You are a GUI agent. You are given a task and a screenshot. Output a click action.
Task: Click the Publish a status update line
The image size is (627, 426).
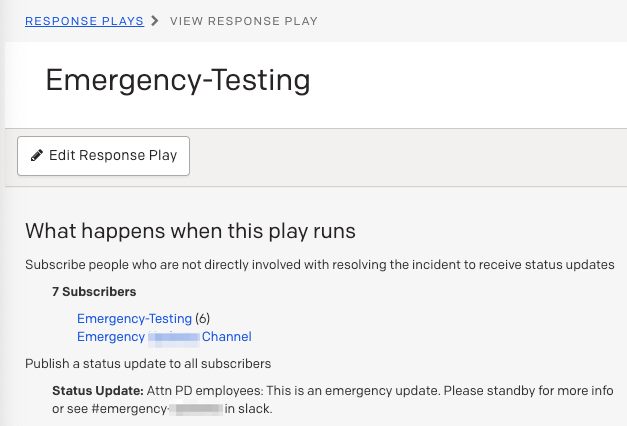coord(148,363)
